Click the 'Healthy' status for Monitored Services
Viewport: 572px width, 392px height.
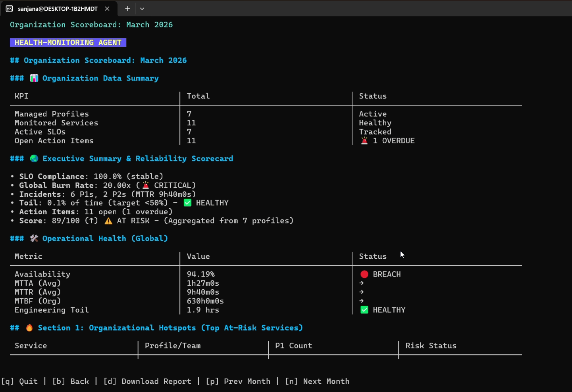click(375, 123)
